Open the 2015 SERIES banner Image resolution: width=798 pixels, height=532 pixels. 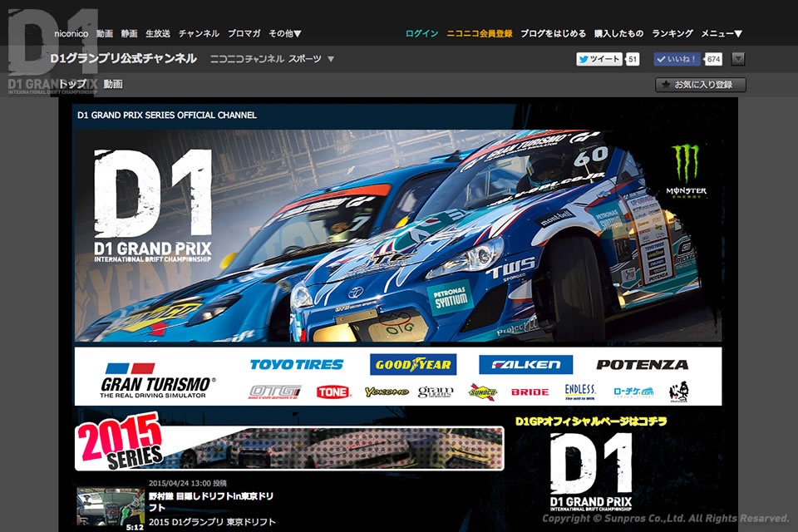[289, 442]
